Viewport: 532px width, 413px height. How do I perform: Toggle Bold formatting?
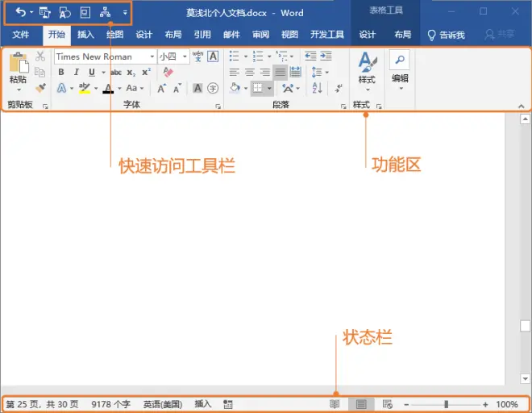click(x=61, y=72)
